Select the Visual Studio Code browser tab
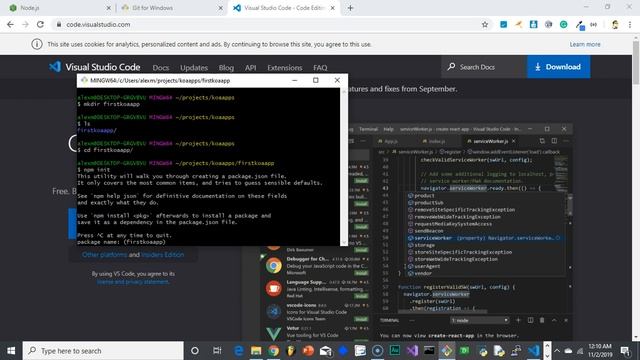Image resolution: width=640 pixels, height=360 pixels. (284, 8)
